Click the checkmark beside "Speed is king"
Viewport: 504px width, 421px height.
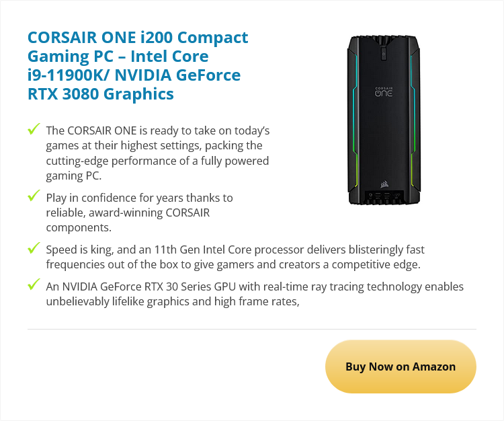[x=34, y=249]
